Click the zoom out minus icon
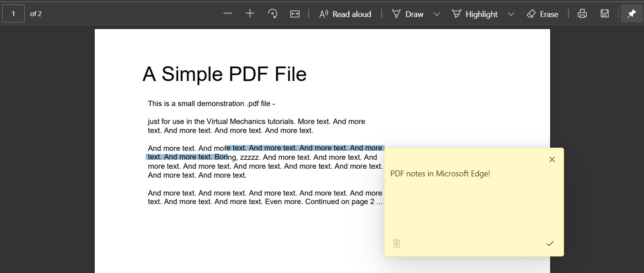Viewport: 644px width, 273px height. coord(227,14)
